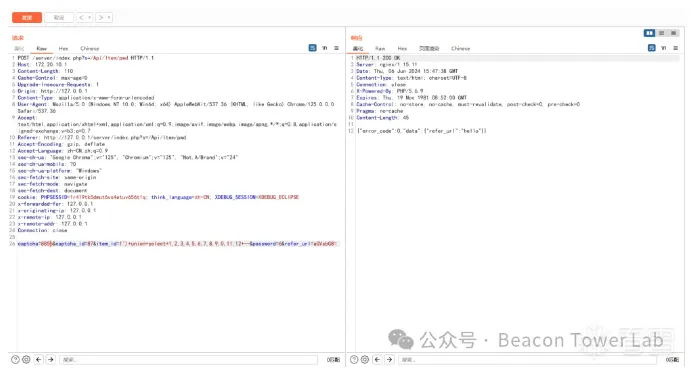
Task: Open the Chinese tab in request panel
Action: point(90,48)
